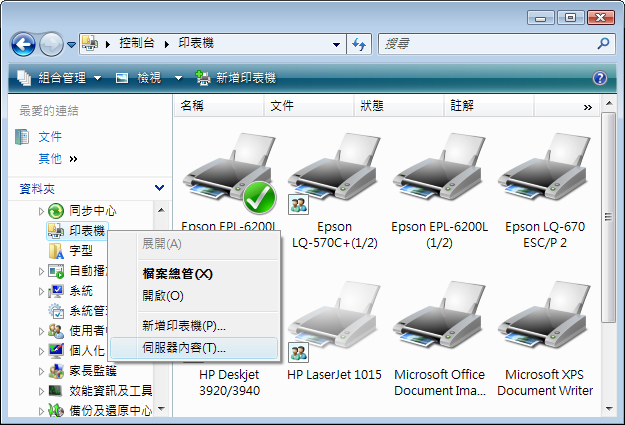
Task: Click the 檢視 views button
Action: pos(138,78)
